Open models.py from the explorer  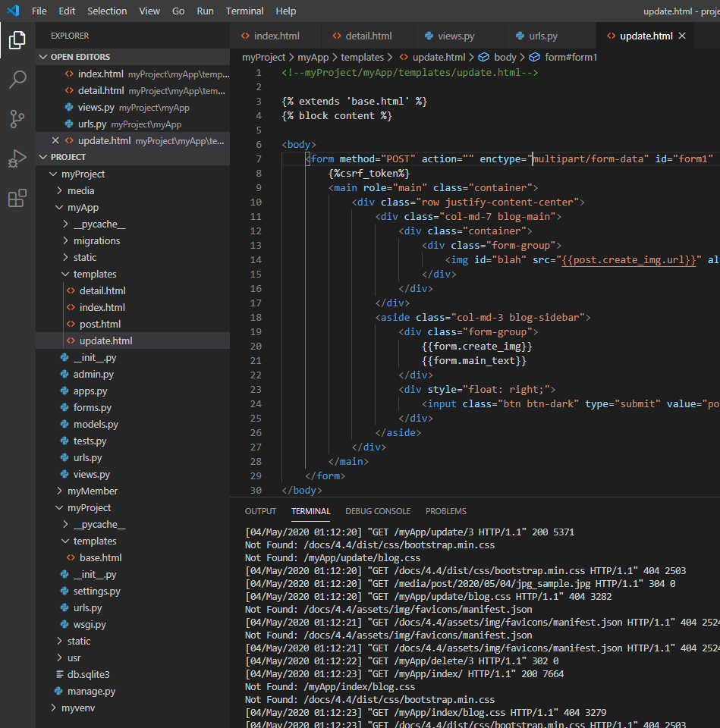point(96,424)
